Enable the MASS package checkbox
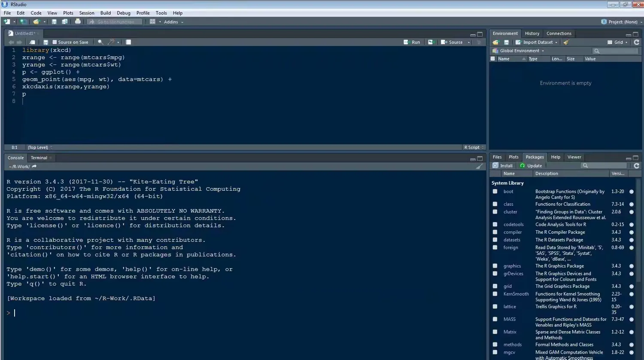This screenshot has width=644, height=360. click(495, 319)
